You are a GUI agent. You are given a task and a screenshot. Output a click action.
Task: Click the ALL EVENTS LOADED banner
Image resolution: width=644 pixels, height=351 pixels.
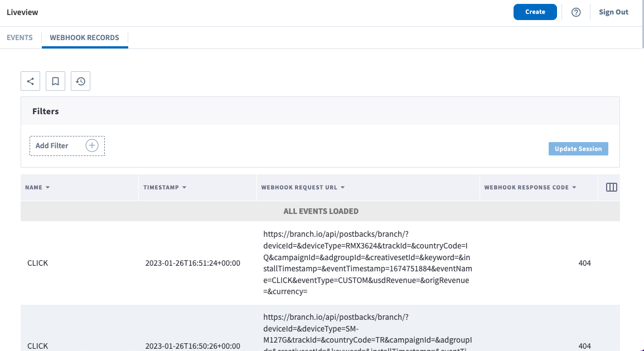pyautogui.click(x=321, y=211)
